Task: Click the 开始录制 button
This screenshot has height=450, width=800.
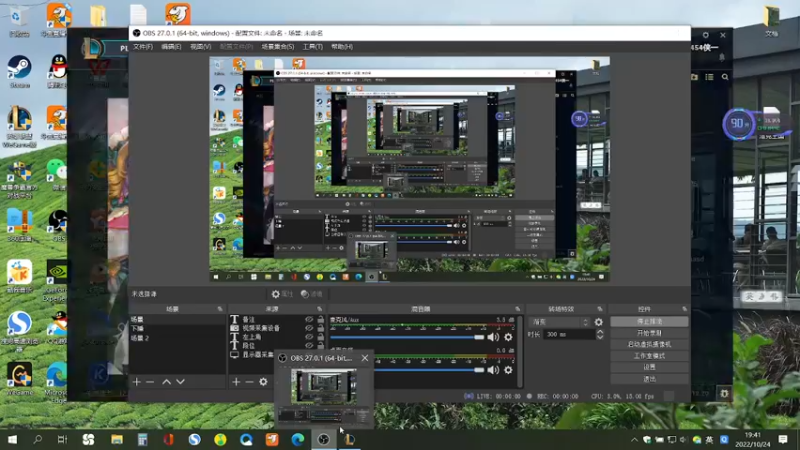Action: click(x=649, y=333)
